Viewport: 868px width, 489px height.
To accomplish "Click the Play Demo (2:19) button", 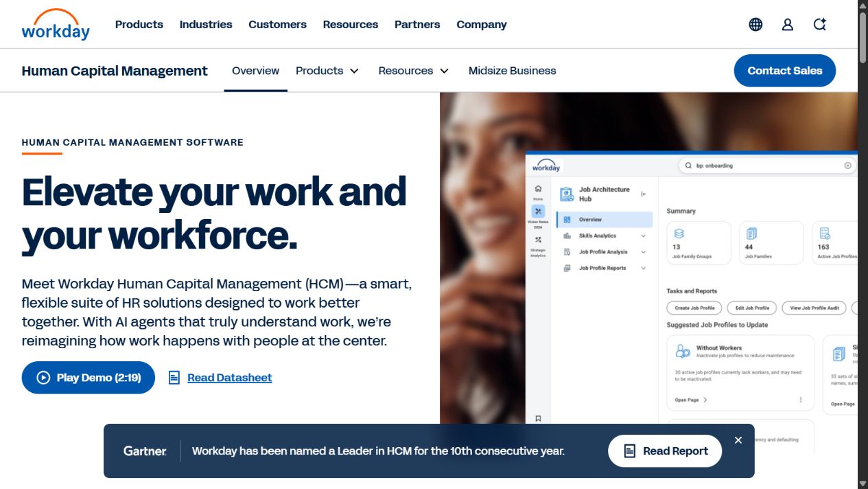I will click(x=89, y=378).
